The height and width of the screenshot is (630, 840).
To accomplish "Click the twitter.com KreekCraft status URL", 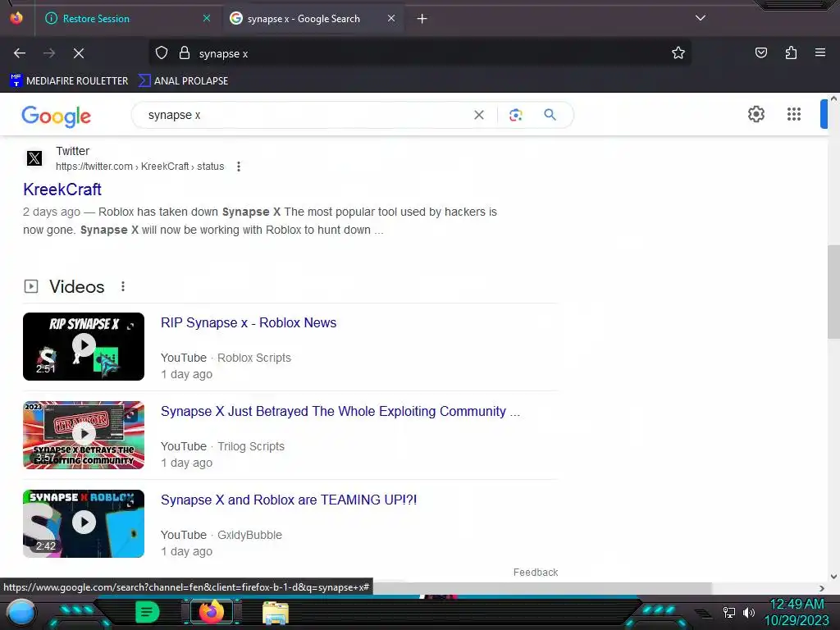I will 139,167.
